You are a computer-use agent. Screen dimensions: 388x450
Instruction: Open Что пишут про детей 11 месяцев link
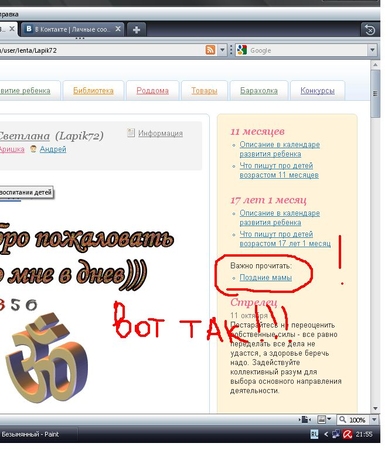coord(279,170)
